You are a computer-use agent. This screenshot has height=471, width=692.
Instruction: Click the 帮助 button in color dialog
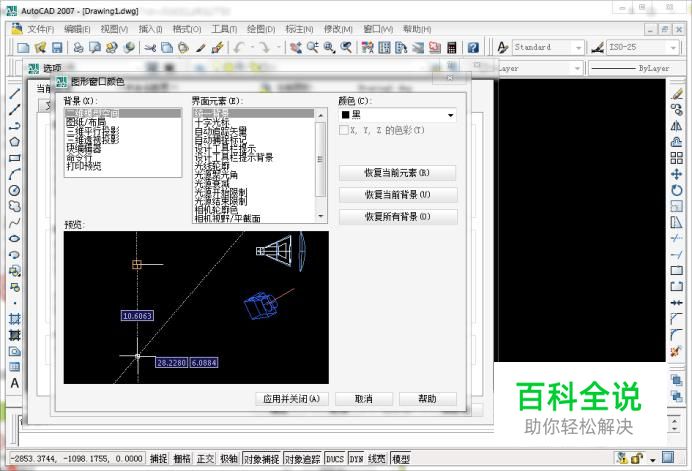427,399
